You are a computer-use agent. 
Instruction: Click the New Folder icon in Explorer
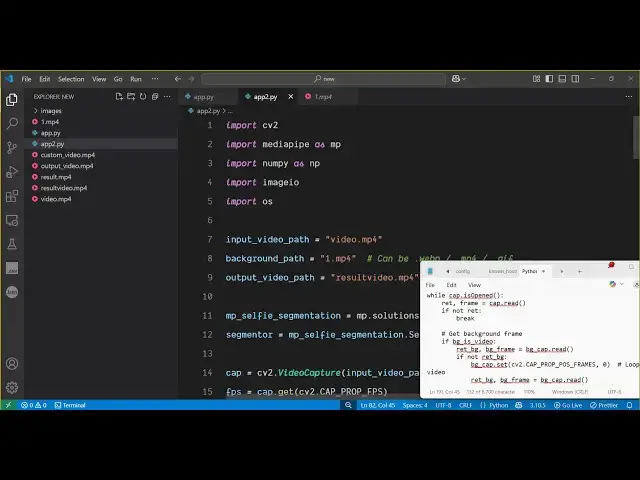tap(131, 97)
